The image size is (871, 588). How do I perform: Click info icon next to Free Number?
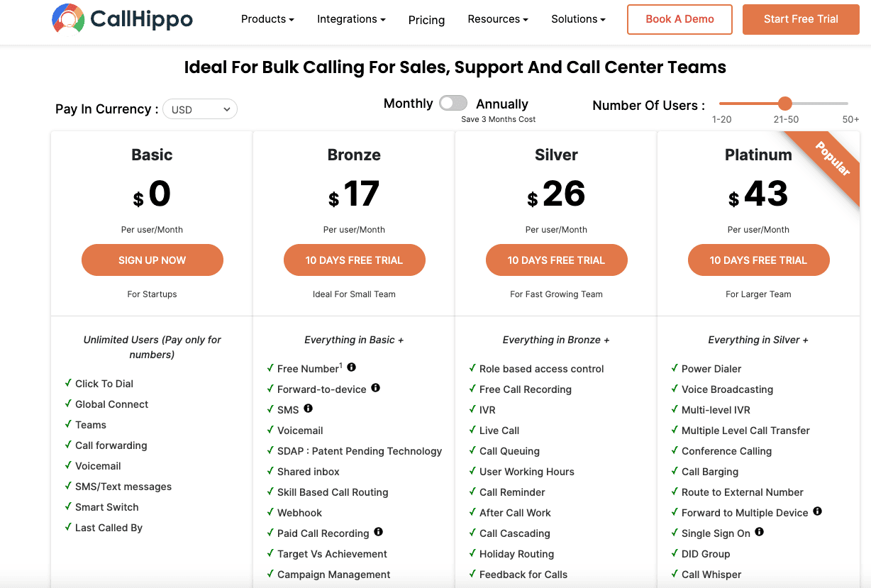pyautogui.click(x=351, y=367)
